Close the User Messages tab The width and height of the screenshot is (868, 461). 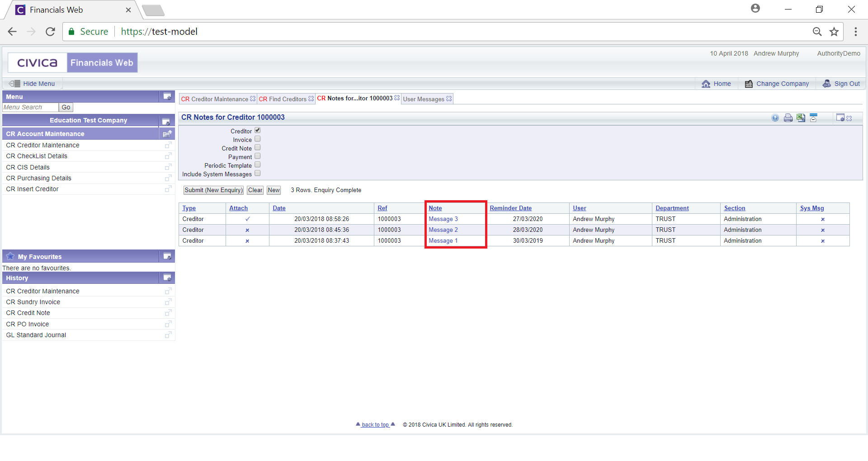click(x=449, y=99)
